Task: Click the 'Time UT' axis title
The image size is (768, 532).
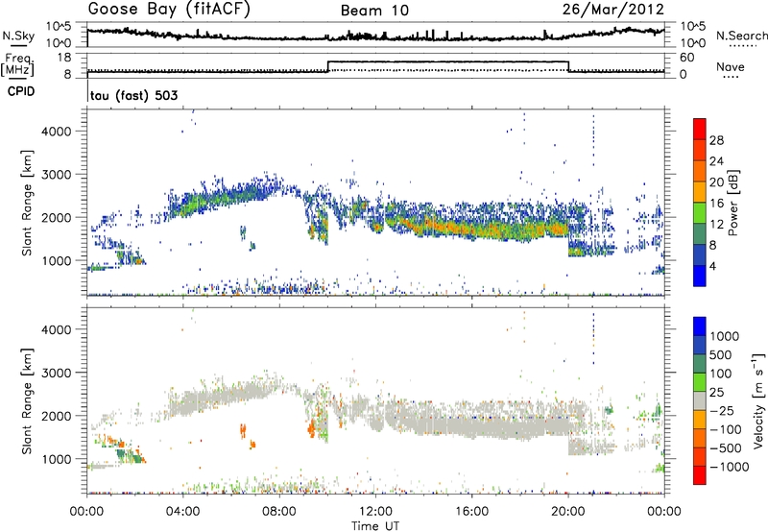Action: point(375,526)
